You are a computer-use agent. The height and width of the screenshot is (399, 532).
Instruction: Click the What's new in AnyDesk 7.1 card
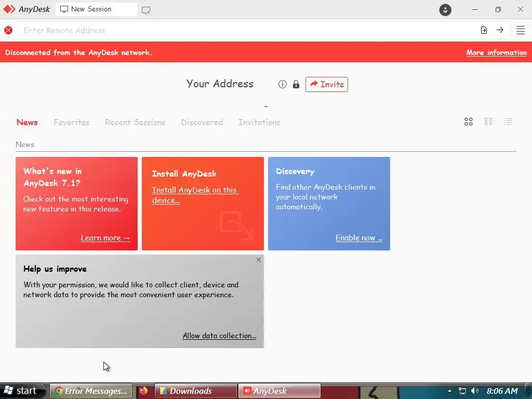77,204
